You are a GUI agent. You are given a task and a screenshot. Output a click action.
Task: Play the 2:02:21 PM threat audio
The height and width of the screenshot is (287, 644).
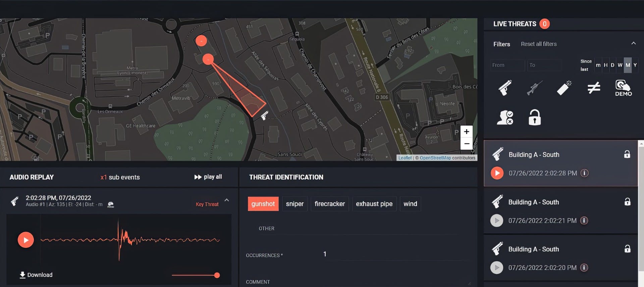tap(497, 221)
